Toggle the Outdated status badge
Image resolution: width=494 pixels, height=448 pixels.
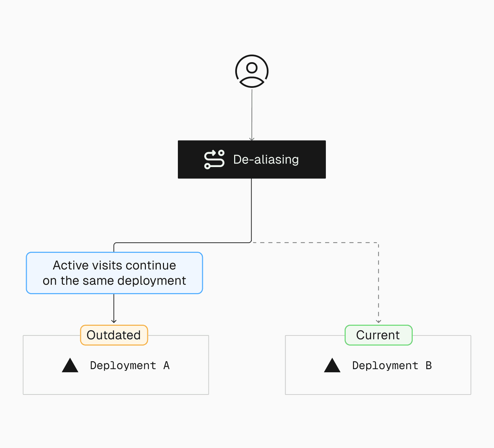[x=114, y=335]
